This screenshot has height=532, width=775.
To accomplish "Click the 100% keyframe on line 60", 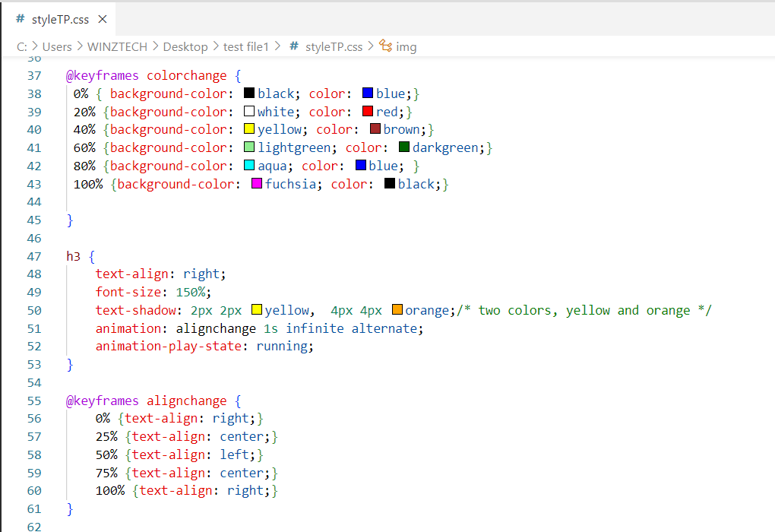I will 110,491.
